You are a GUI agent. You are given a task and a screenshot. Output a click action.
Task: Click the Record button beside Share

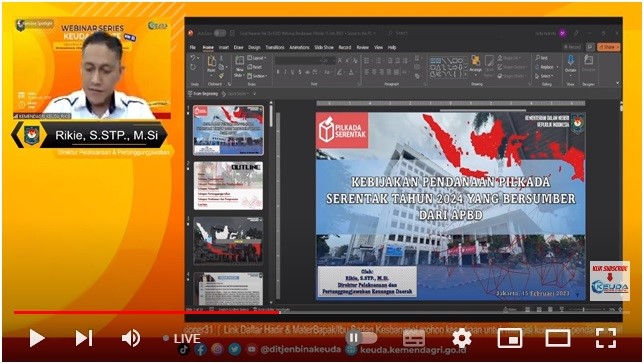tap(572, 47)
